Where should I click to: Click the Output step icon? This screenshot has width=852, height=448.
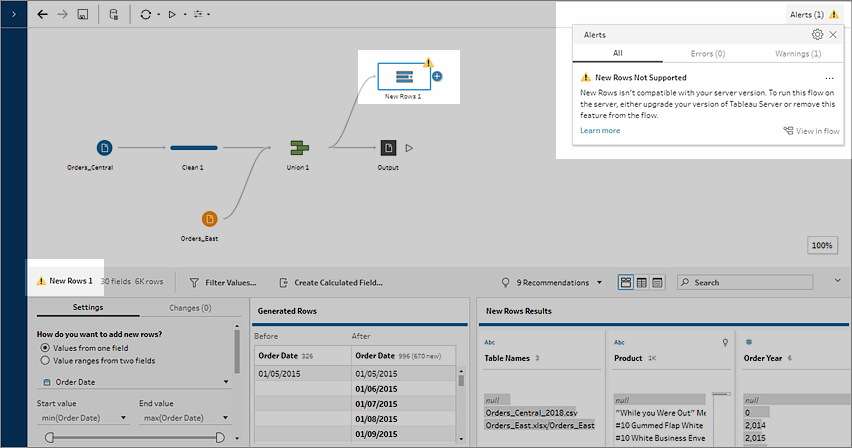388,147
